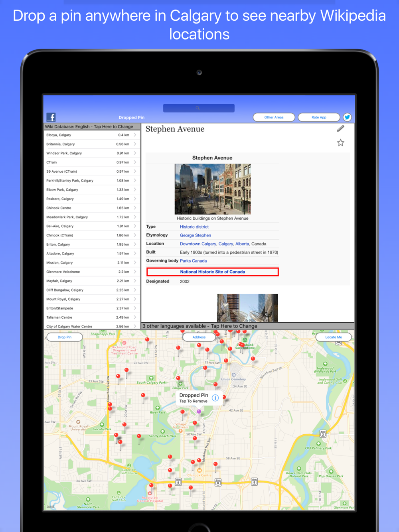Open the Twitter bird icon

pyautogui.click(x=347, y=117)
